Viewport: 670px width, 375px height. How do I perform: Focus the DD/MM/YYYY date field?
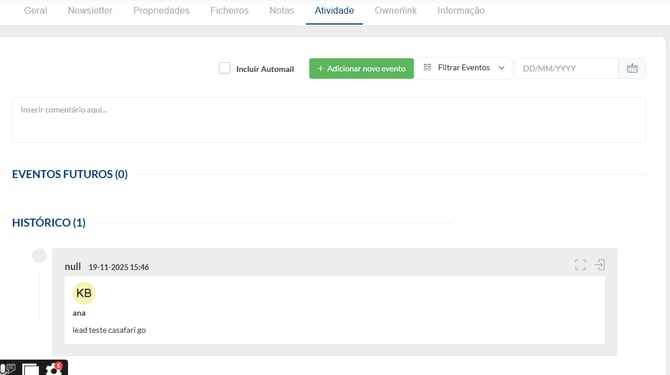[x=567, y=68]
